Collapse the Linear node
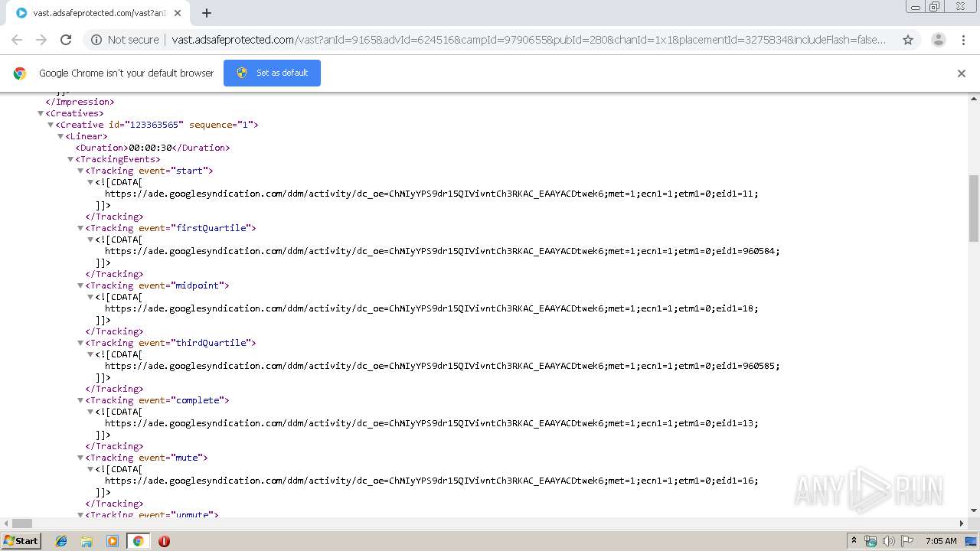 coord(60,136)
